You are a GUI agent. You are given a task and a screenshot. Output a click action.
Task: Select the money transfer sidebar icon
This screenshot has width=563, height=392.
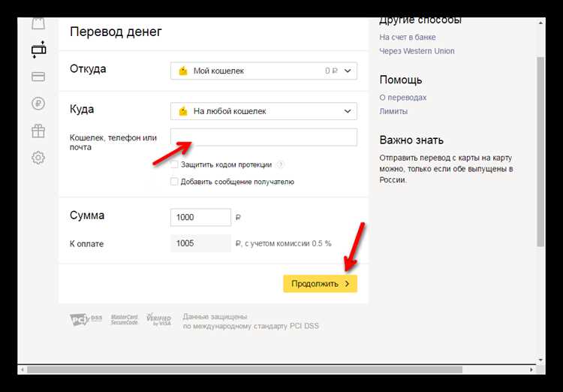click(x=38, y=50)
